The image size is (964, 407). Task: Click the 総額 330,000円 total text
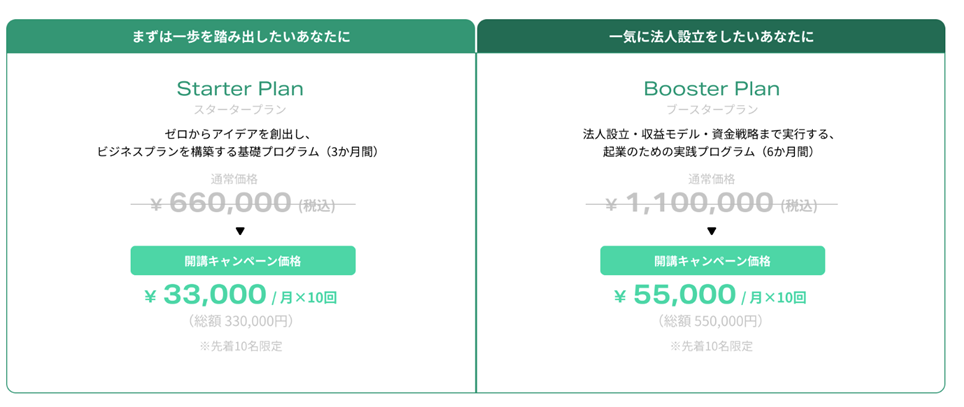coord(240,321)
